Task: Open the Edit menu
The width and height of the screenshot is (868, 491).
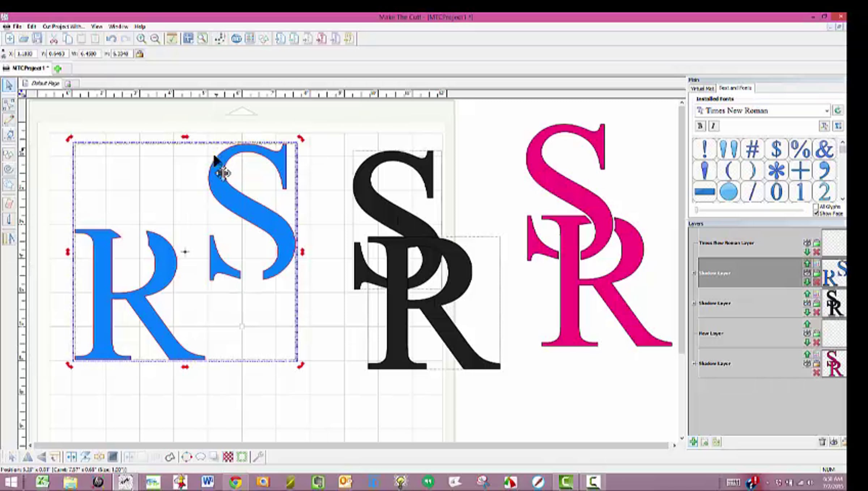Action: click(x=31, y=26)
